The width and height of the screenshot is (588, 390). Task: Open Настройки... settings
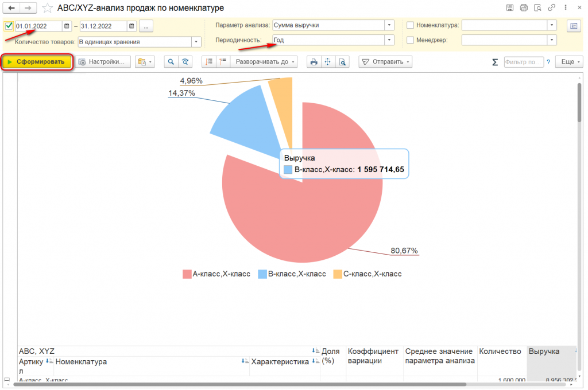(x=103, y=62)
